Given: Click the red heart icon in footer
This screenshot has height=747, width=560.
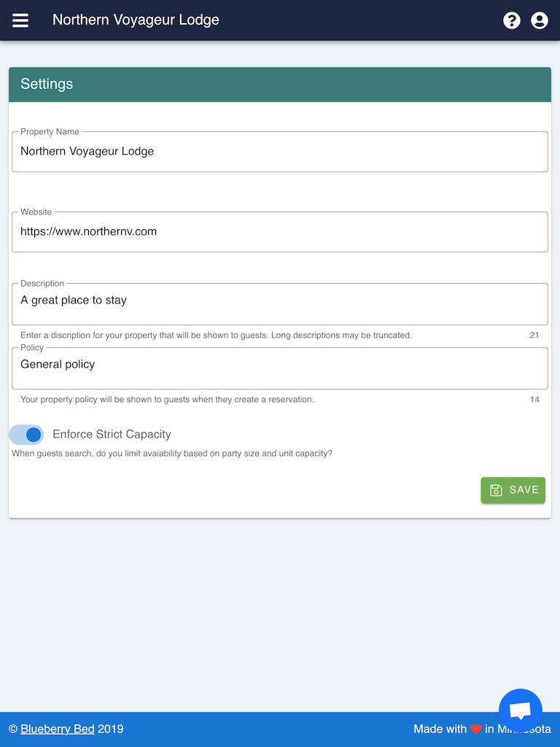Looking at the screenshot, I should (476, 729).
